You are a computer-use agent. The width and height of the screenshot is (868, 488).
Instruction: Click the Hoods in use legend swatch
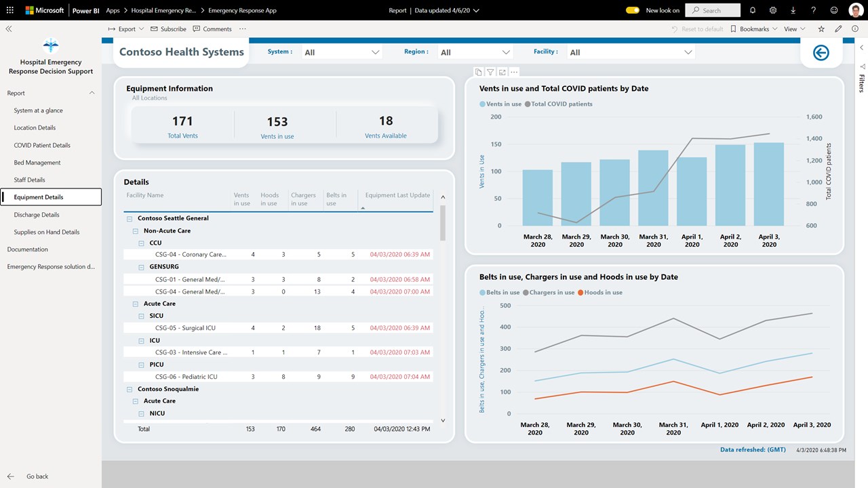[x=580, y=293]
